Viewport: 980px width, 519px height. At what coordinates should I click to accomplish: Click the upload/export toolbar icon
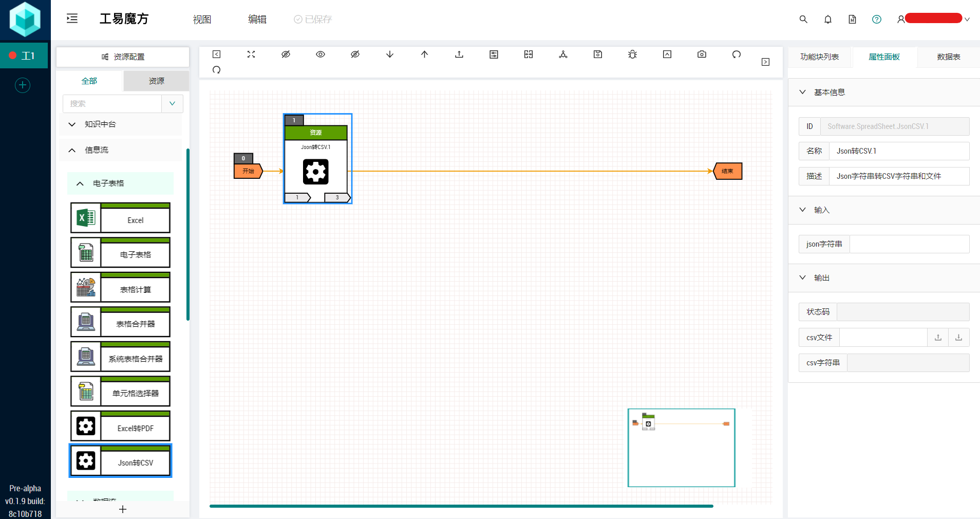point(459,54)
